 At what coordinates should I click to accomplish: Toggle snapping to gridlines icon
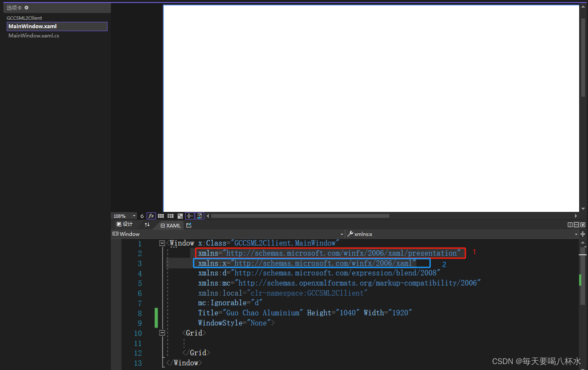tap(171, 216)
